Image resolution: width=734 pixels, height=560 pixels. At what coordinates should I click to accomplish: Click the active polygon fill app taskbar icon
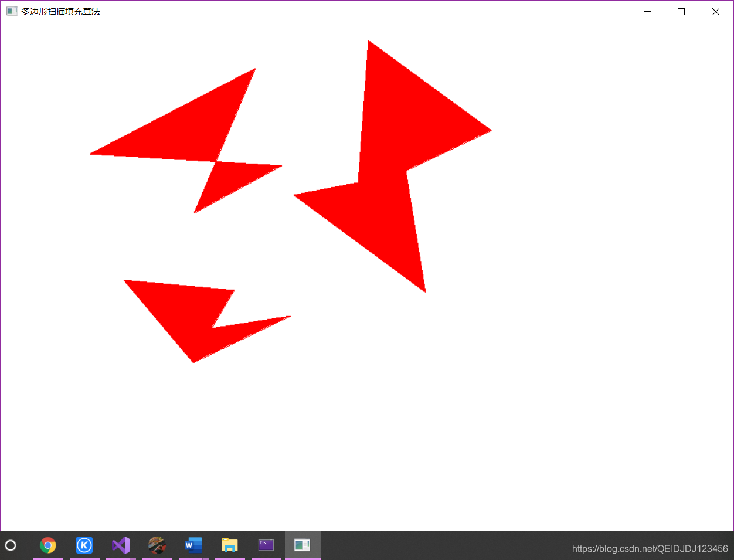[x=303, y=545]
